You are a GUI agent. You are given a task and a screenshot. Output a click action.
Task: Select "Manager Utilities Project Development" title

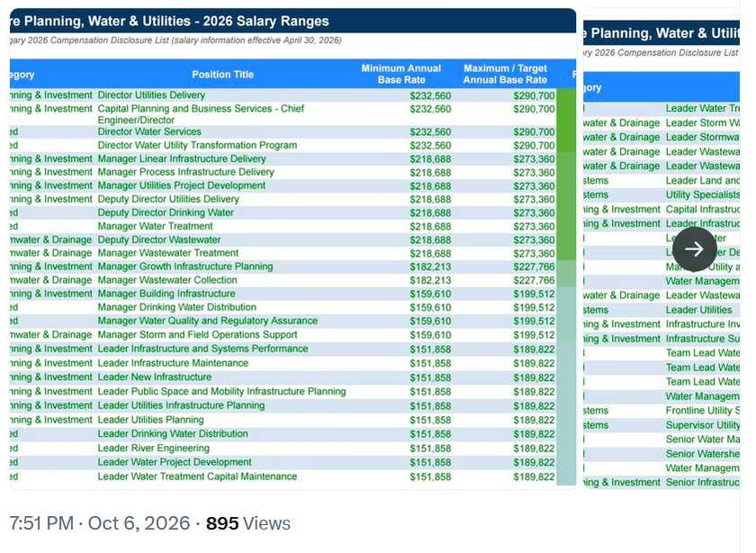pos(181,186)
